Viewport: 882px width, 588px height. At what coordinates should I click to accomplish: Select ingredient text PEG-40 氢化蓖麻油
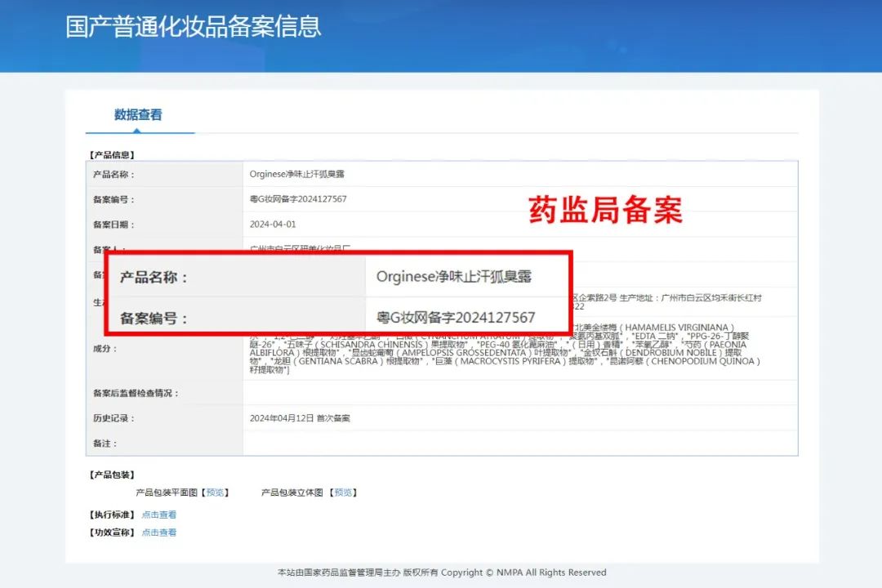(x=517, y=345)
